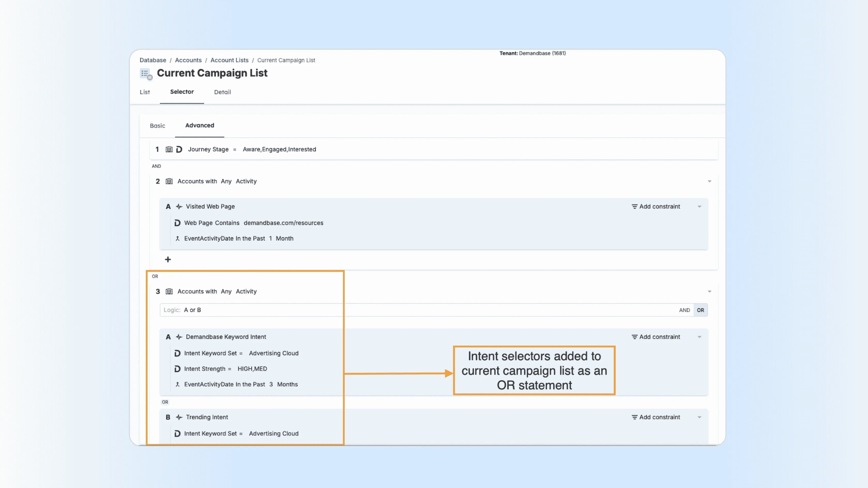Screen dimensions: 868x488
Task: Click the person icon beside EventActivityDate 3 Months
Action: pyautogui.click(x=177, y=384)
